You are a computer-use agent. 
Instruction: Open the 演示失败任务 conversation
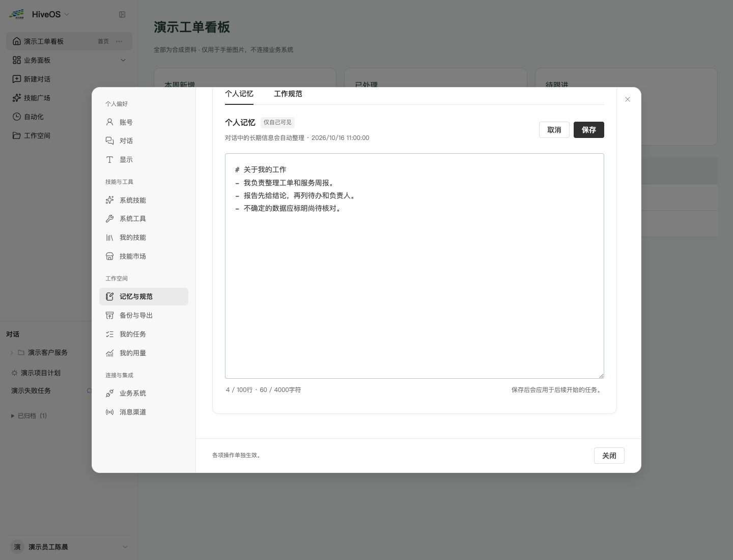(x=31, y=391)
